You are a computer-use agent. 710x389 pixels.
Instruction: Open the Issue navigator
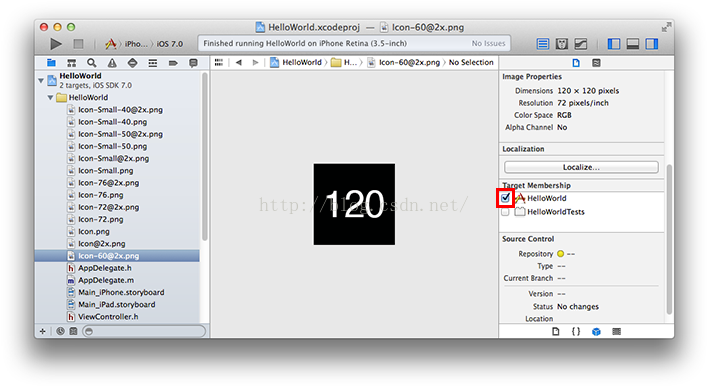click(112, 62)
